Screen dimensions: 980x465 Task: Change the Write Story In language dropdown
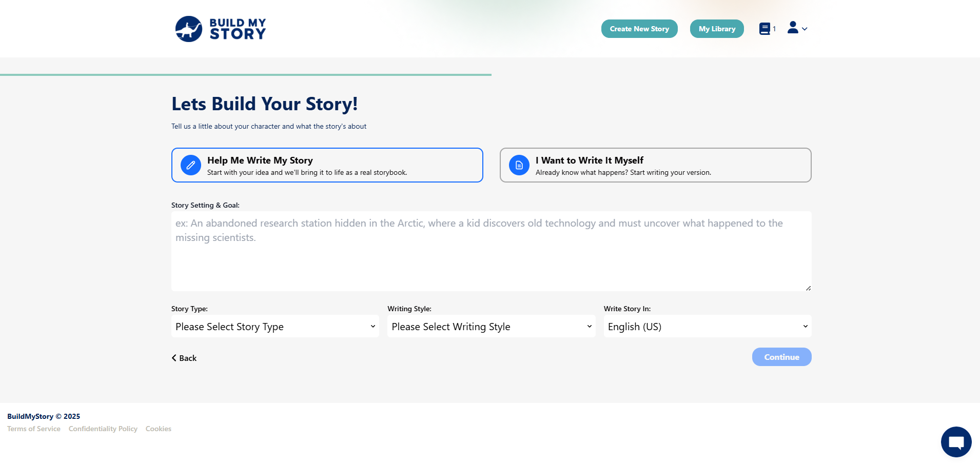(707, 327)
